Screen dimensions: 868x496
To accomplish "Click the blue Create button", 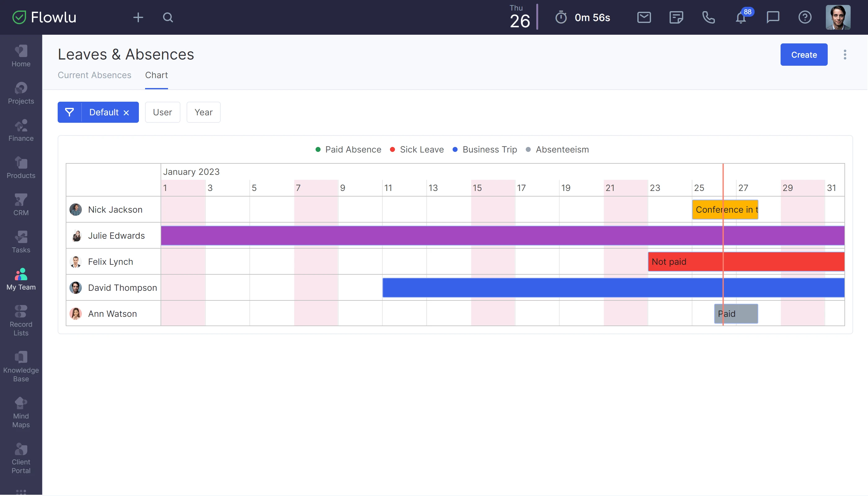I will [x=804, y=55].
